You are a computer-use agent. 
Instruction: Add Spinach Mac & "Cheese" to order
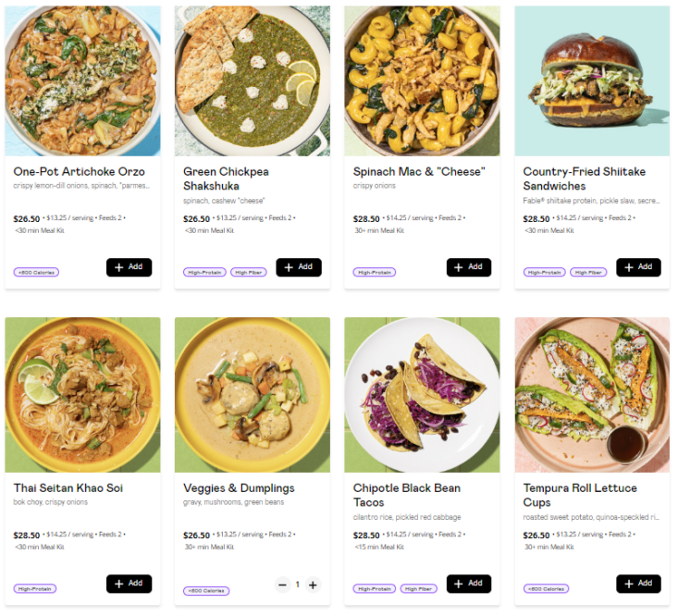pyautogui.click(x=468, y=267)
